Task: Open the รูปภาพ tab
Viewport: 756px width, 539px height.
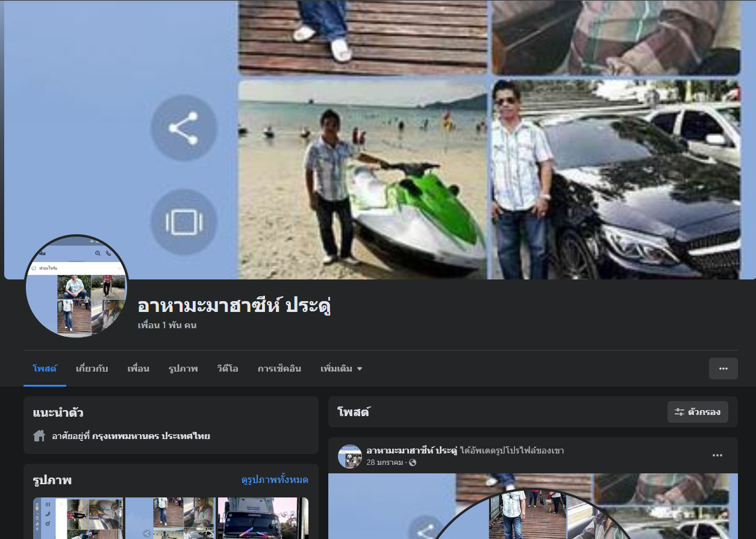Action: [183, 369]
